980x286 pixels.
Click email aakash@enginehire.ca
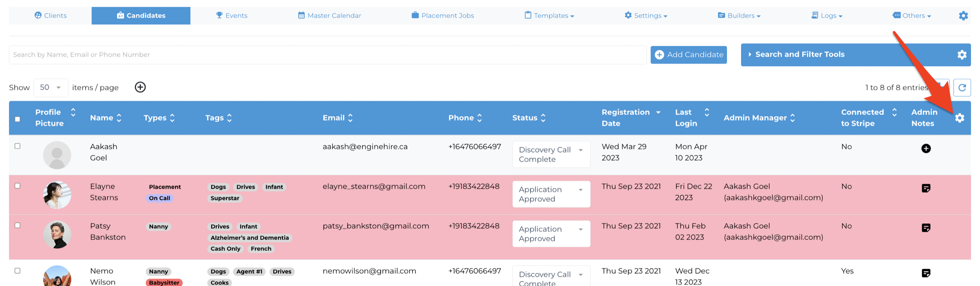[x=365, y=146]
